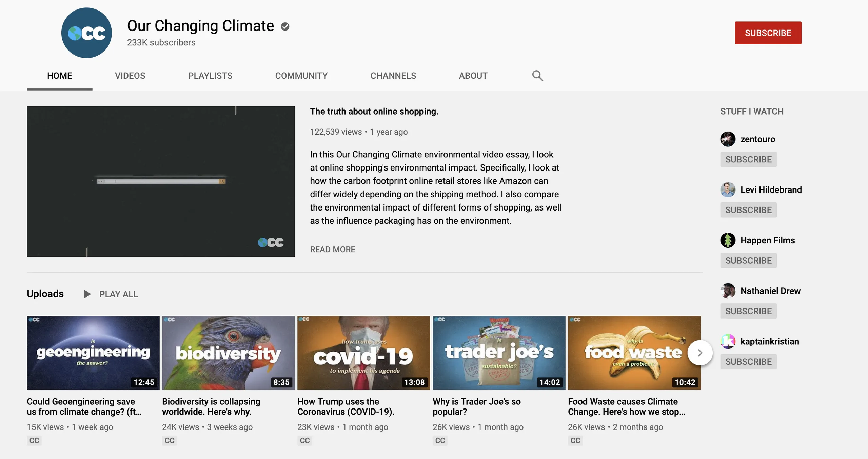Click CC badge under the Trump Coronavirus video

pyautogui.click(x=305, y=440)
